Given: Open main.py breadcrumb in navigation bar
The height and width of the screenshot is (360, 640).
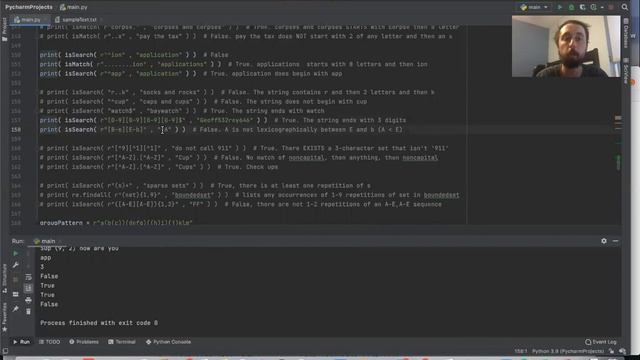Looking at the screenshot, I should [x=73, y=7].
